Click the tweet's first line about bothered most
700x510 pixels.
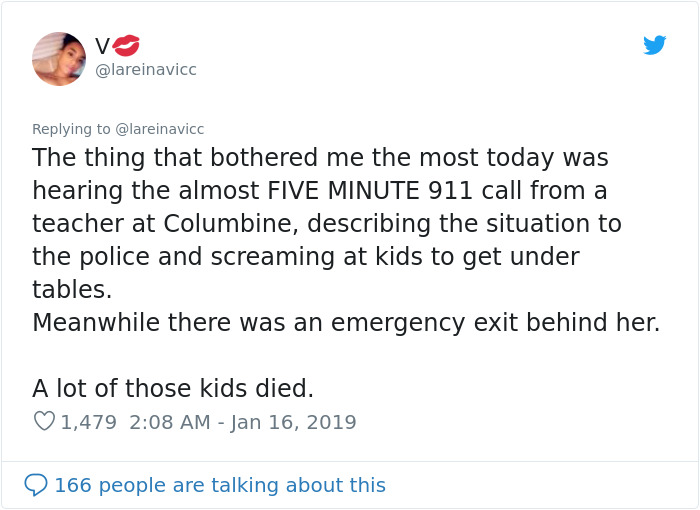[x=320, y=158]
